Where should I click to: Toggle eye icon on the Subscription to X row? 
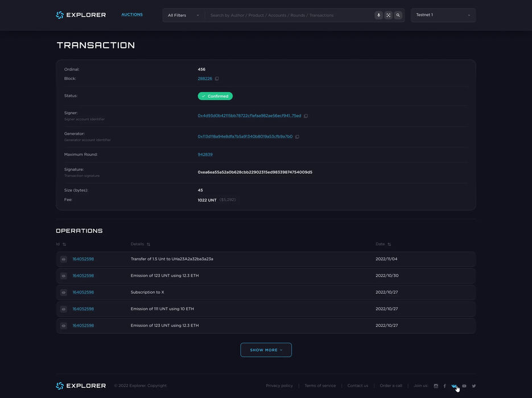[64, 293]
